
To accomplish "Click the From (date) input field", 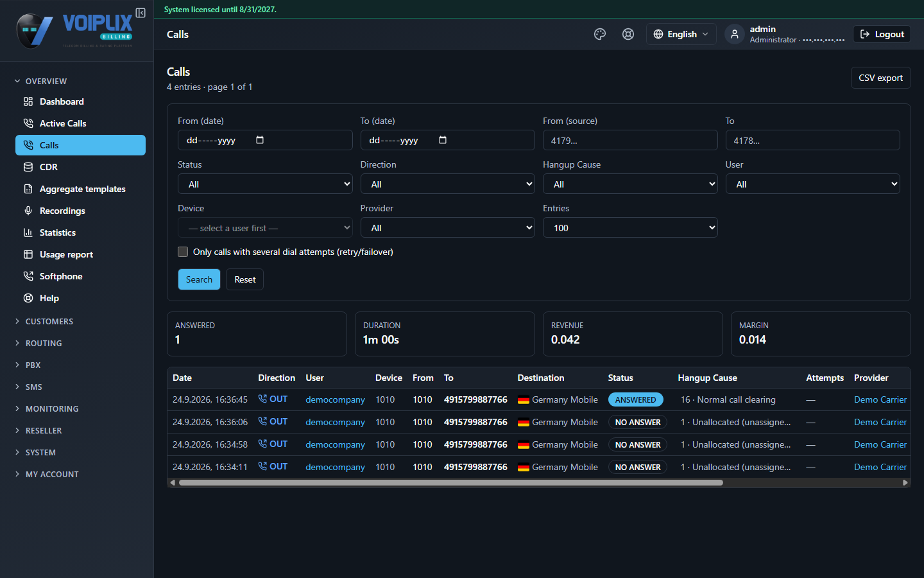I will pyautogui.click(x=265, y=140).
